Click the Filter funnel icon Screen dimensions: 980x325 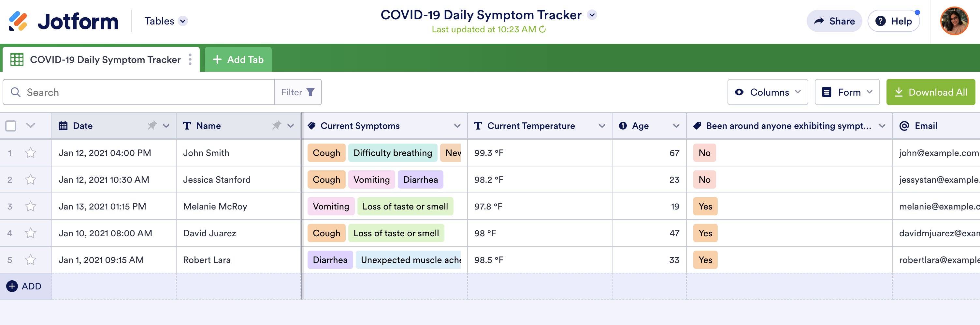(x=310, y=92)
